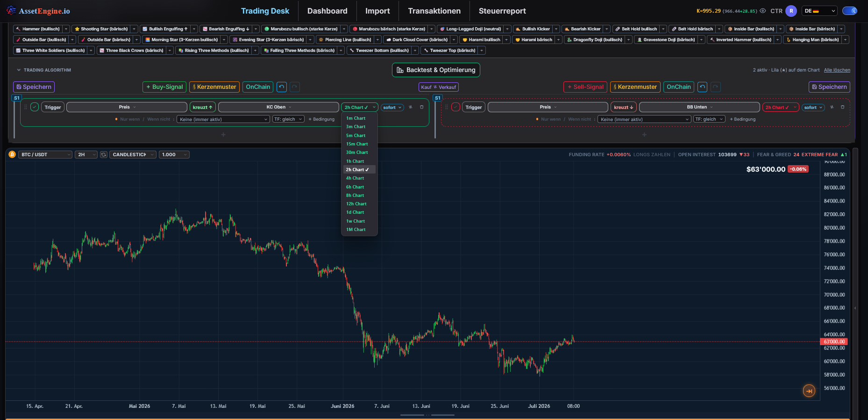Screen dimensions: 868x420
Task: Open buy rule TF: gleich dropdown
Action: click(x=288, y=119)
